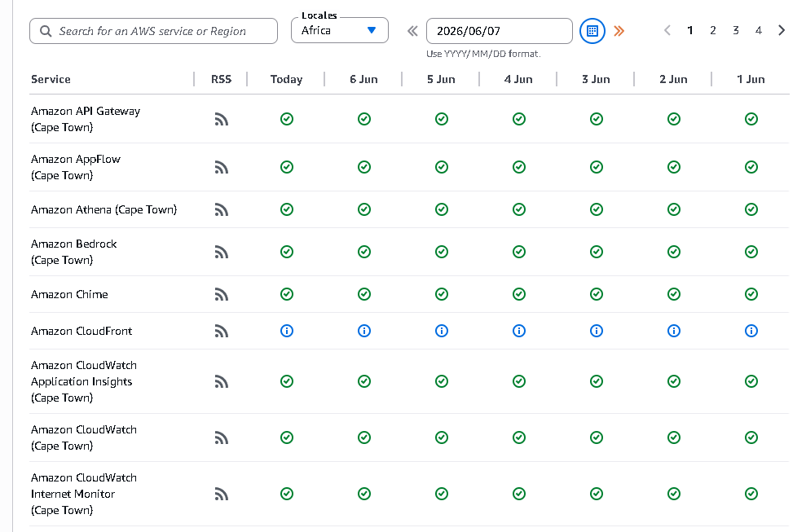Click the RSS column header
Viewport: 806px width, 532px height.
tap(221, 79)
